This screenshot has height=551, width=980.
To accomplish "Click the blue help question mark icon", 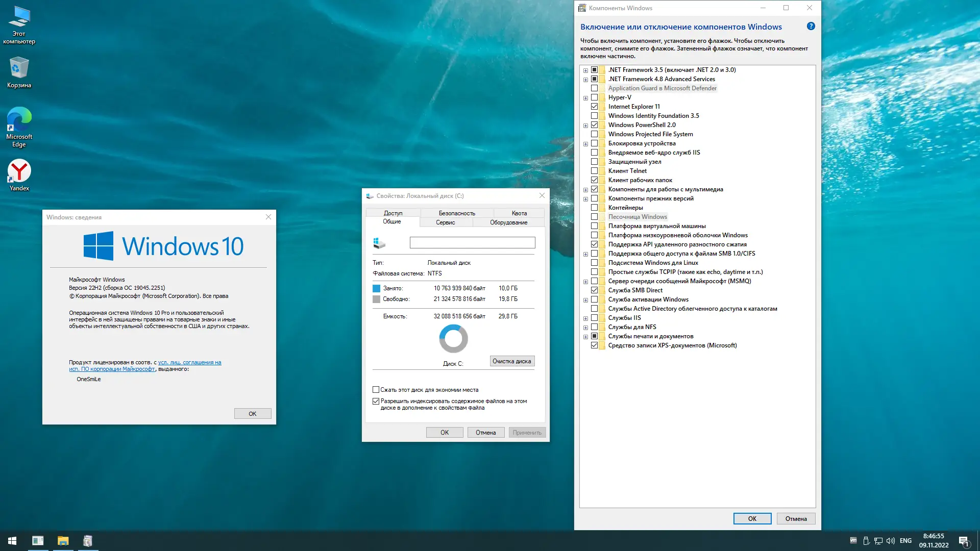I will [x=811, y=27].
